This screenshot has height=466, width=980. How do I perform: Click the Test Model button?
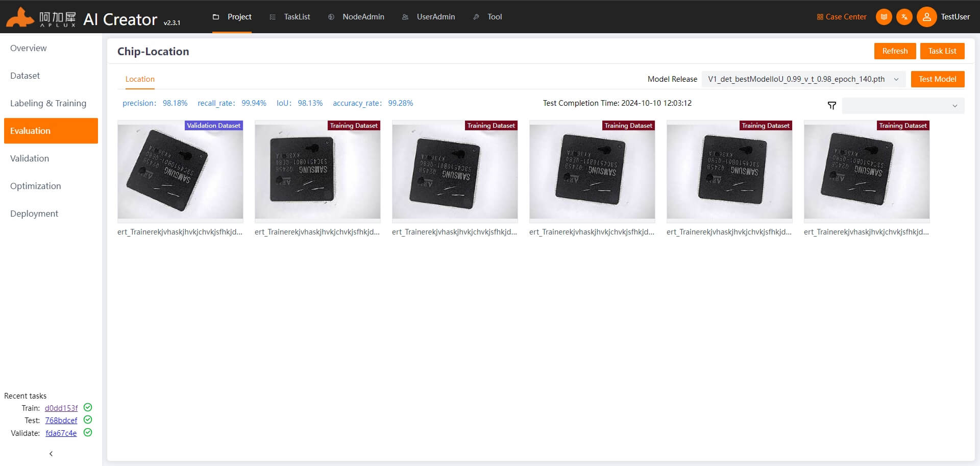[x=938, y=79]
